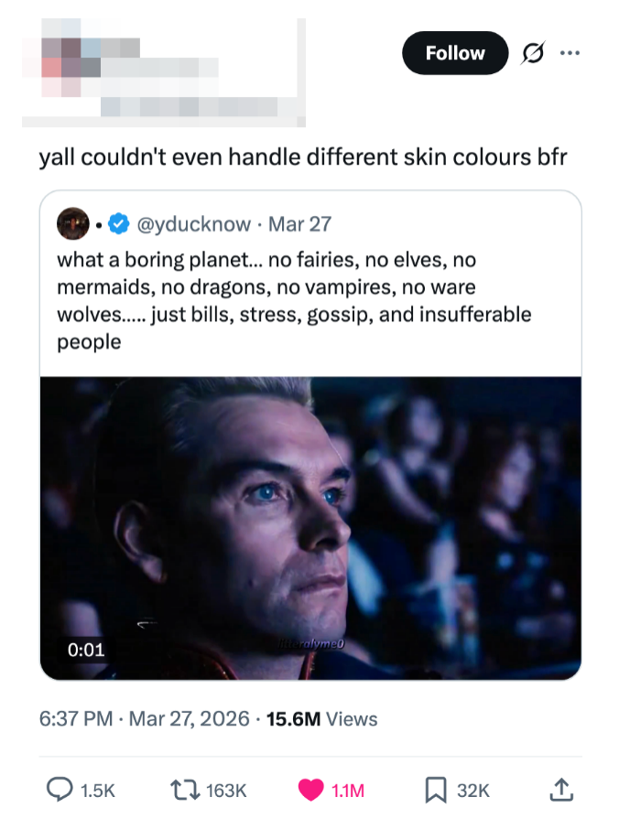619x840 pixels.
Task: Click the 163K reposts count
Action: [225, 791]
